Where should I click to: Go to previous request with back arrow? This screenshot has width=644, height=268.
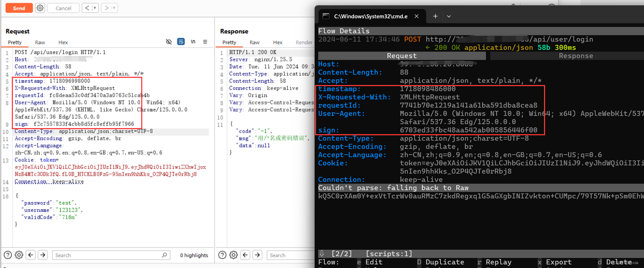pyautogui.click(x=87, y=8)
